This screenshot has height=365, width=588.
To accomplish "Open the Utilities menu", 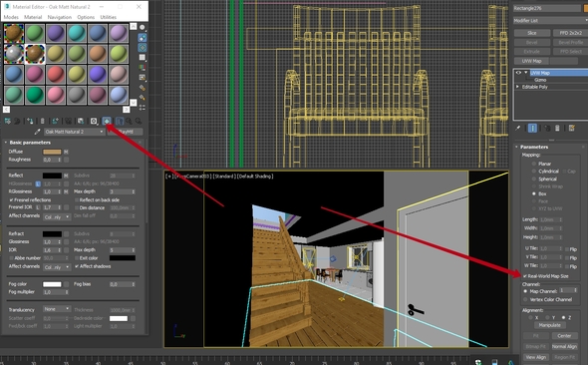I will (108, 17).
